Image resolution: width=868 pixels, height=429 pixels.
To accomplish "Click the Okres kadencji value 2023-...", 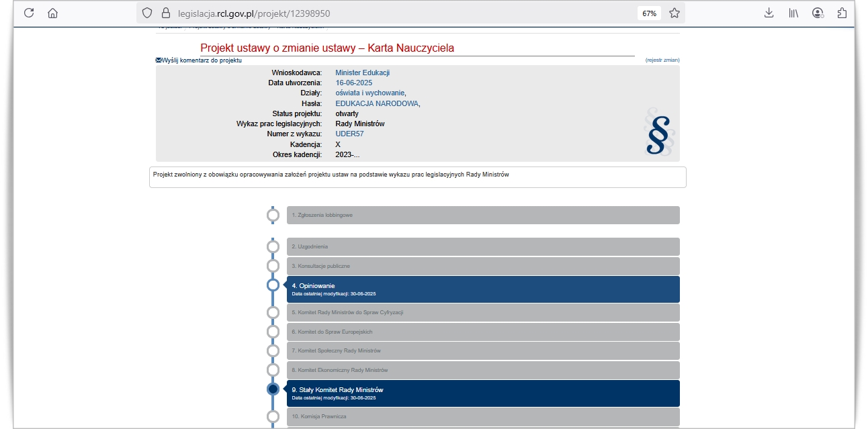I will (x=347, y=154).
